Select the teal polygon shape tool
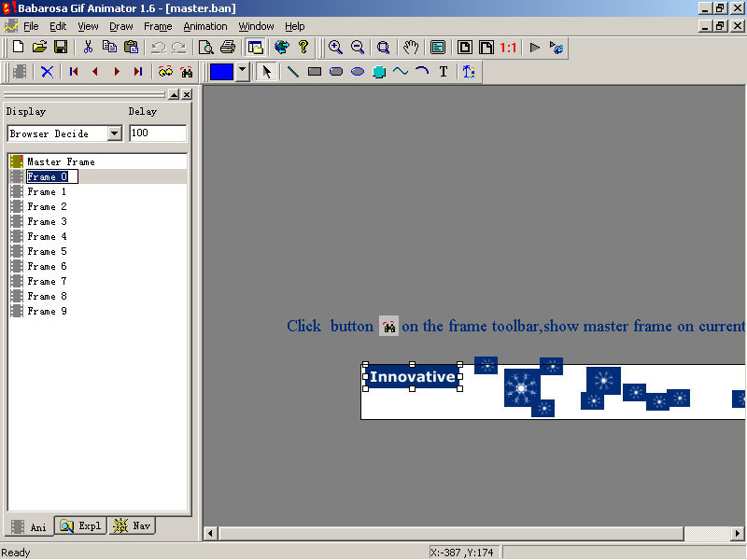Viewport: 747px width, 560px height. 379,72
